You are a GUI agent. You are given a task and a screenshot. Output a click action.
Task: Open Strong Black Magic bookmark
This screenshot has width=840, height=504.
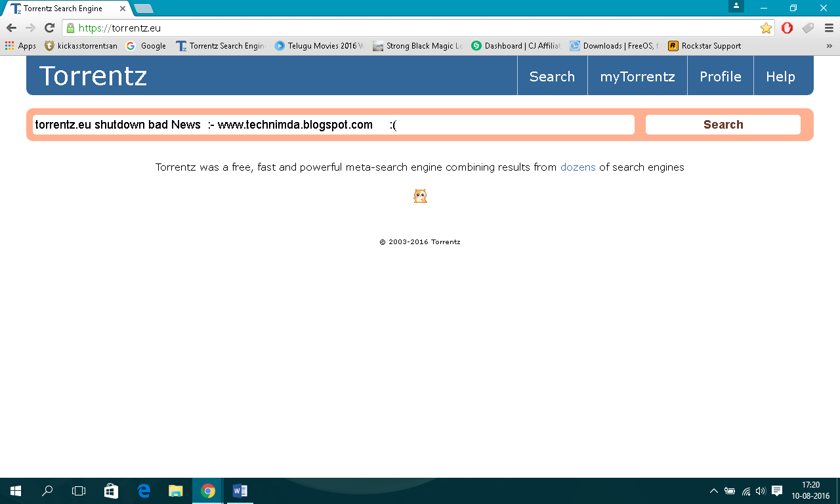[417, 46]
